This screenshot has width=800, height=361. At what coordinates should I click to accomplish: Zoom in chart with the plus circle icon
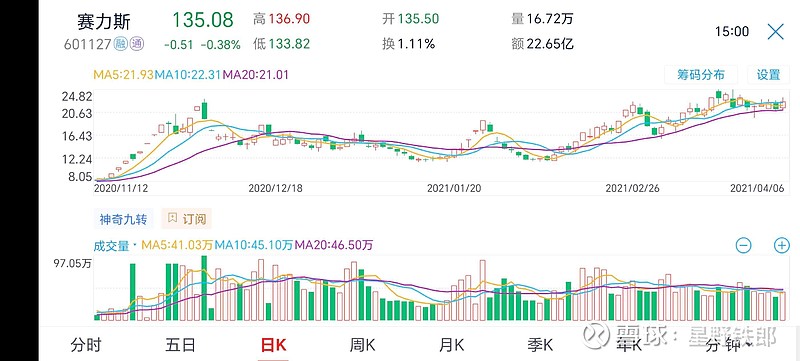782,245
